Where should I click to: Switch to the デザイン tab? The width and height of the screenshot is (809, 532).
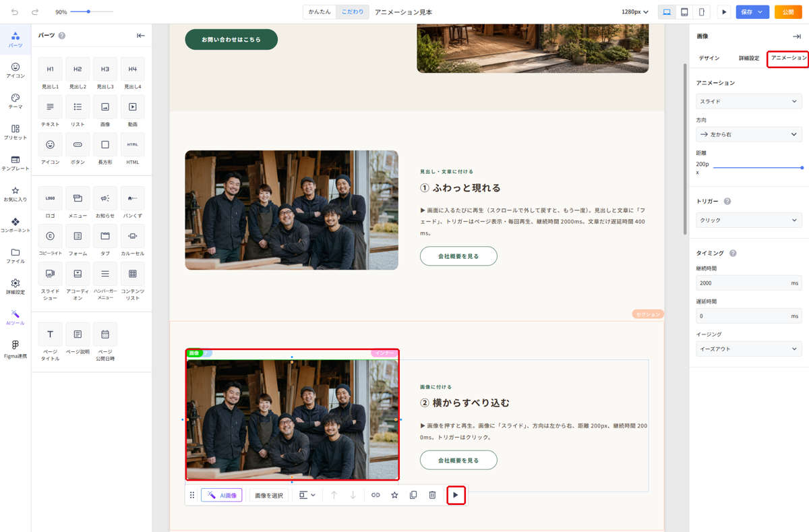click(709, 58)
